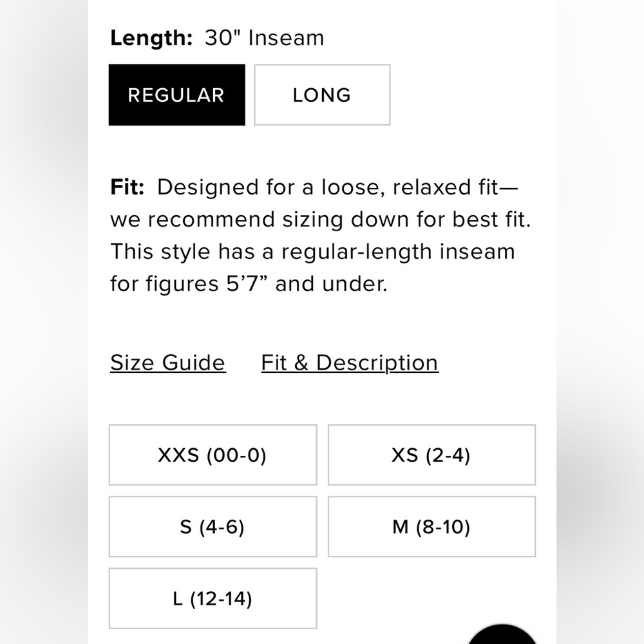Viewport: 644px width, 644px height.
Task: Click the bold Fit label
Action: (x=128, y=187)
